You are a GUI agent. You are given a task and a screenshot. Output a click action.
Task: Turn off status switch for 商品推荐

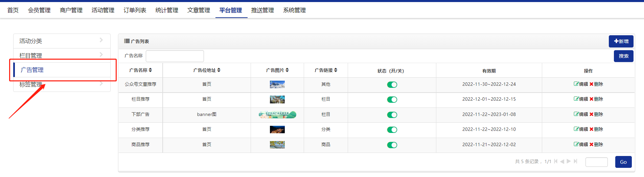coord(392,145)
